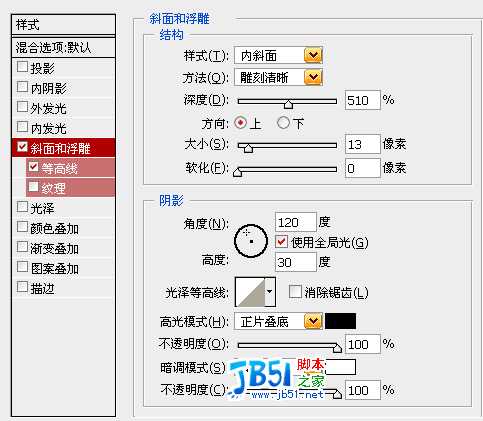Open the 斜面和浮雕 bevel settings row

tap(63, 147)
